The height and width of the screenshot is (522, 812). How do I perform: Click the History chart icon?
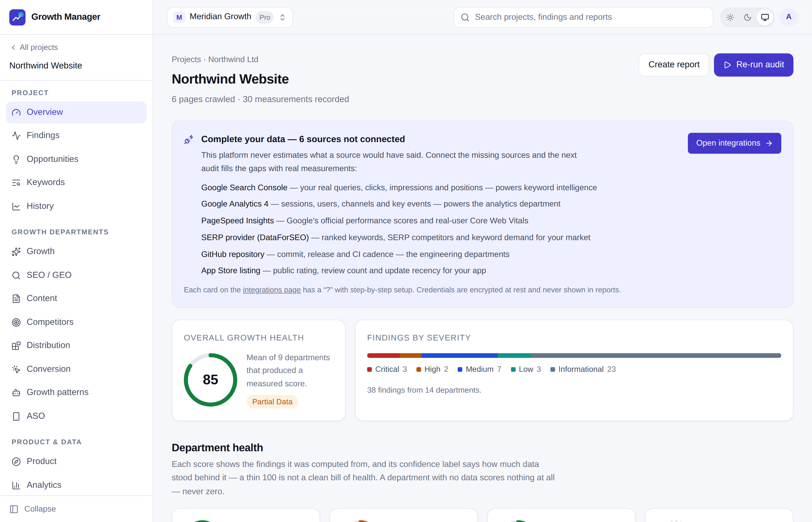[16, 206]
